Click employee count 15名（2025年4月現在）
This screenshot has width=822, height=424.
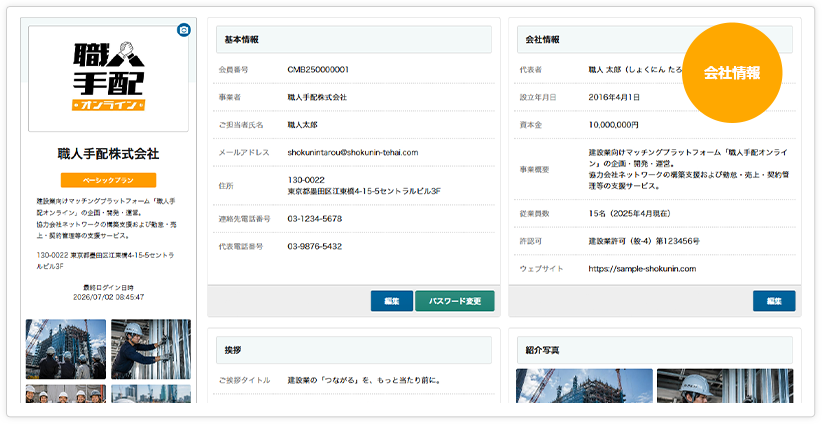630,214
